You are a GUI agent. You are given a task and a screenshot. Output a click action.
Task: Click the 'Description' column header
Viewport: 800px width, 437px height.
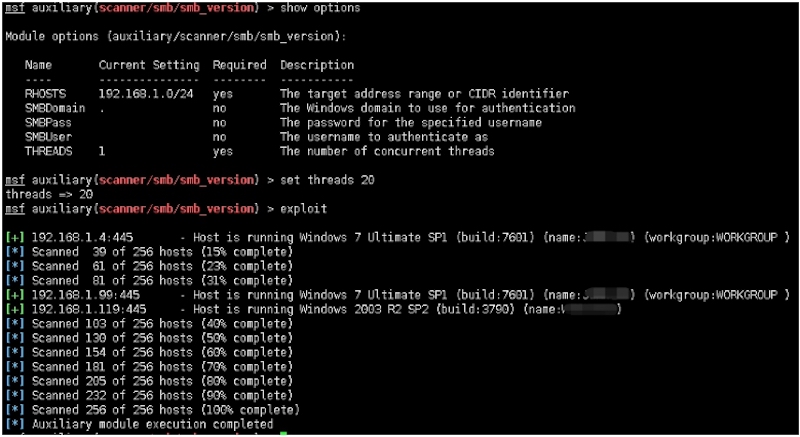click(317, 65)
